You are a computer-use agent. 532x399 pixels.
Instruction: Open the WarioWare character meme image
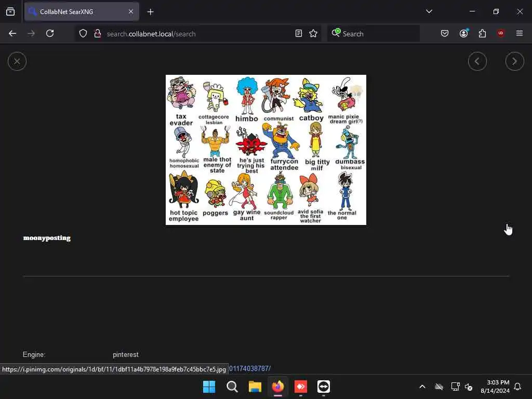[266, 150]
